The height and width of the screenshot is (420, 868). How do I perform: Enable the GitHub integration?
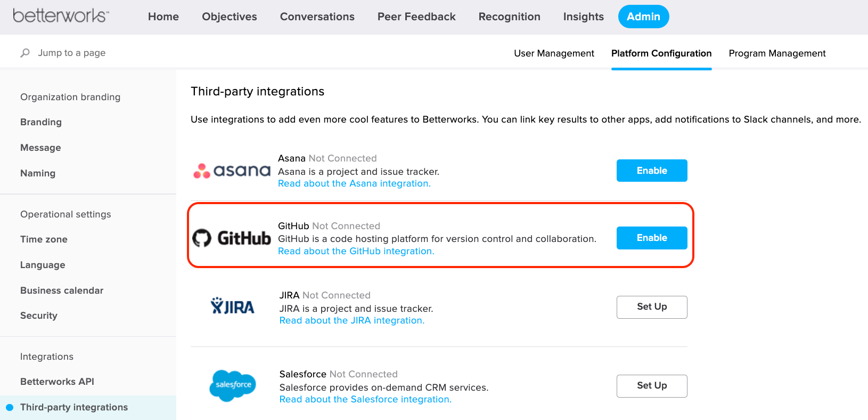coord(652,238)
